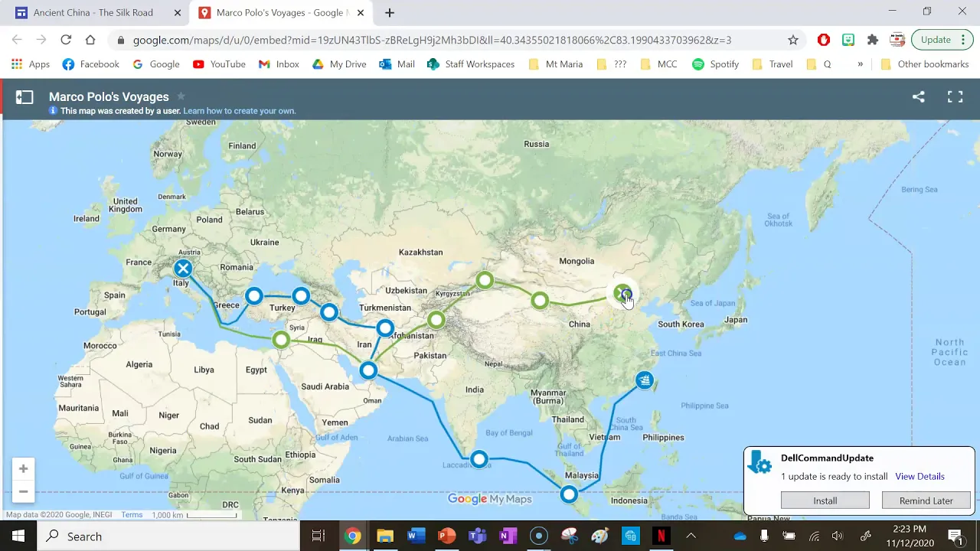980x551 pixels.
Task: Open the Windows notification center
Action: (955, 536)
